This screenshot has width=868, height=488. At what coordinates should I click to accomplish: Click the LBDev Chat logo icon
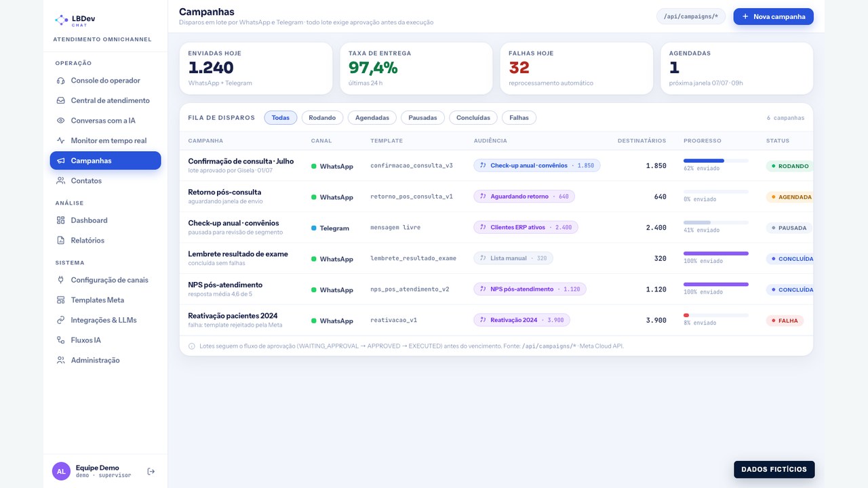click(x=61, y=20)
